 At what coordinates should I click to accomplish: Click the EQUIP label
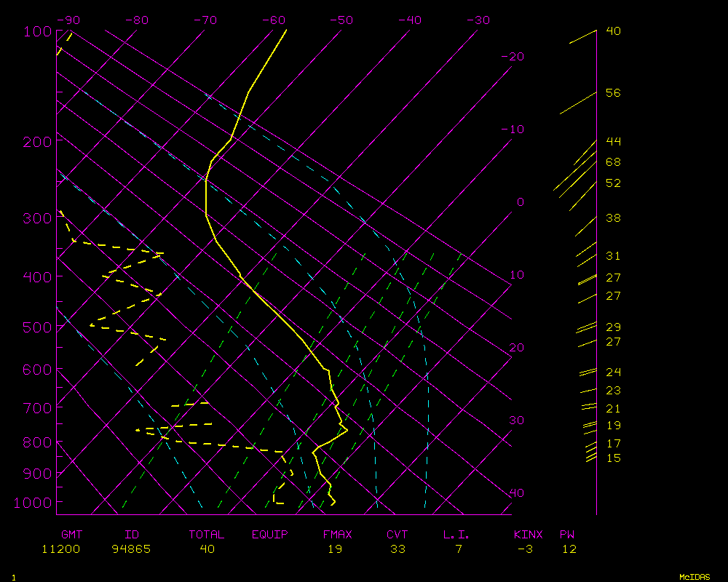[270, 535]
